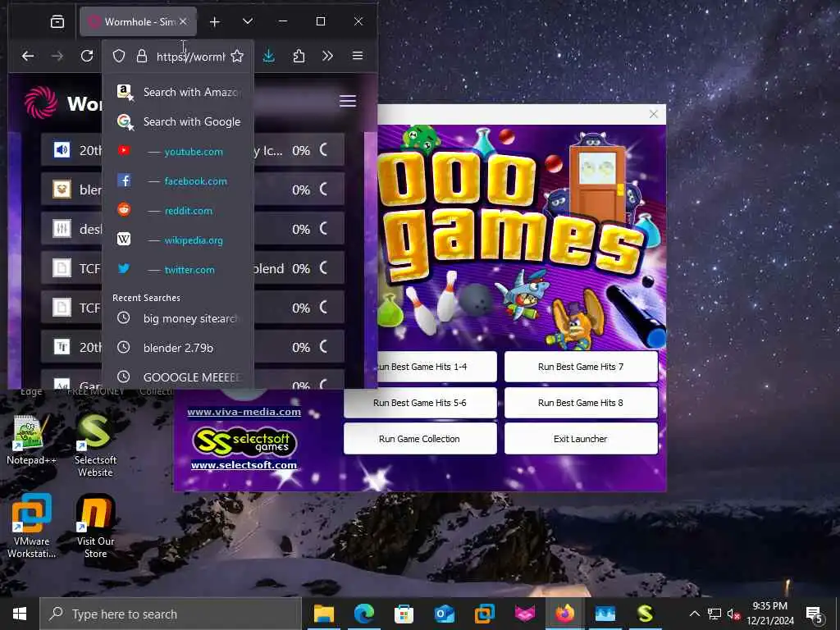Launch Microsoft Edge from the taskbar
Viewport: 840px width, 630px height.
363,614
